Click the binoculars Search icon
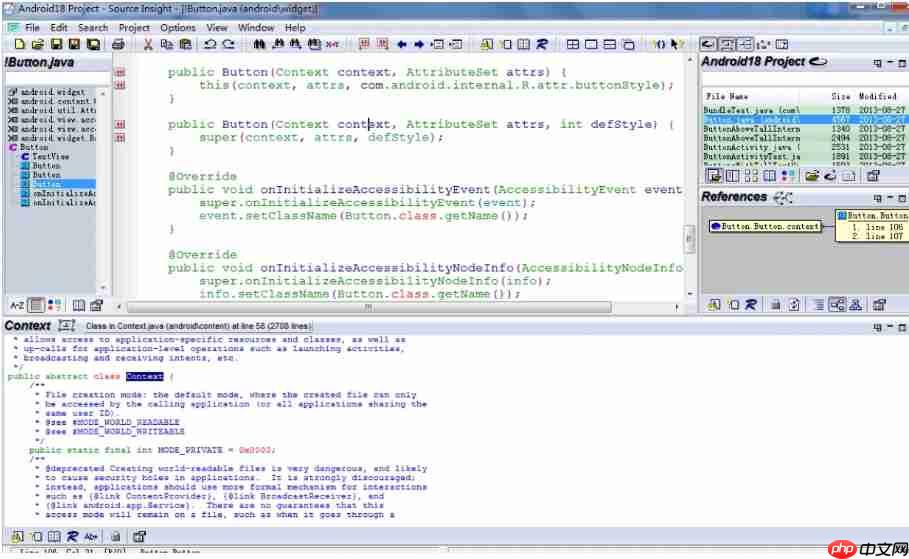The width and height of the screenshot is (909, 559). (x=259, y=44)
